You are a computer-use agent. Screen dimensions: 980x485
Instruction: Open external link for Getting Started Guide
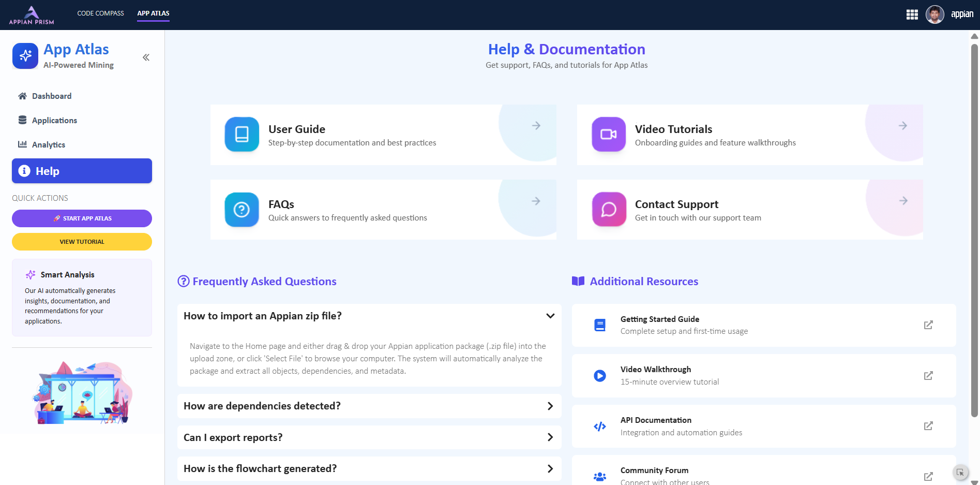point(928,325)
